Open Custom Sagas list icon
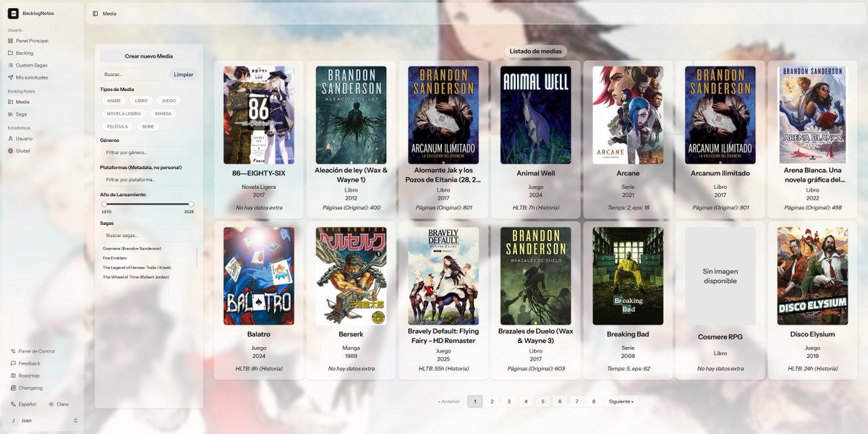This screenshot has height=434, width=868. [10, 65]
